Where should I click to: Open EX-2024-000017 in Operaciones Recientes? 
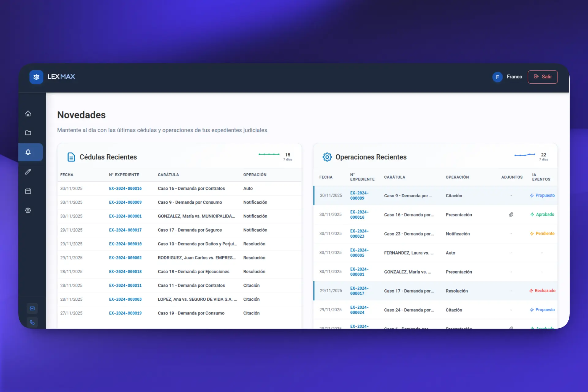coord(360,291)
